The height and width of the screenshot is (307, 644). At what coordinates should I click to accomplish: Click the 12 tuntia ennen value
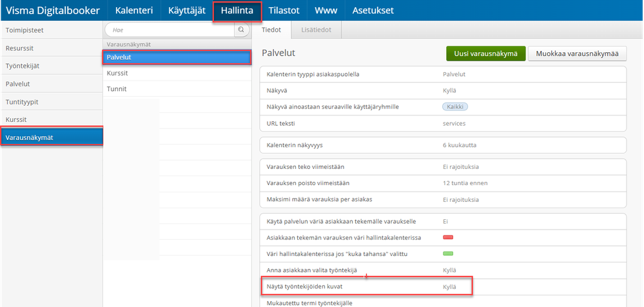coord(465,183)
